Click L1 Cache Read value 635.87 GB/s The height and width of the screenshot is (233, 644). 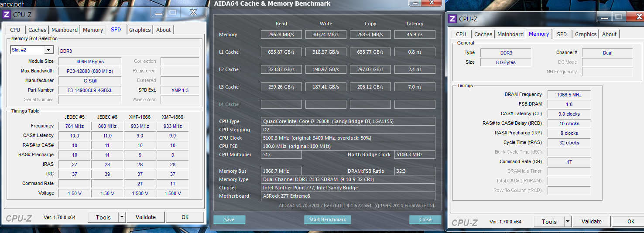coord(281,52)
